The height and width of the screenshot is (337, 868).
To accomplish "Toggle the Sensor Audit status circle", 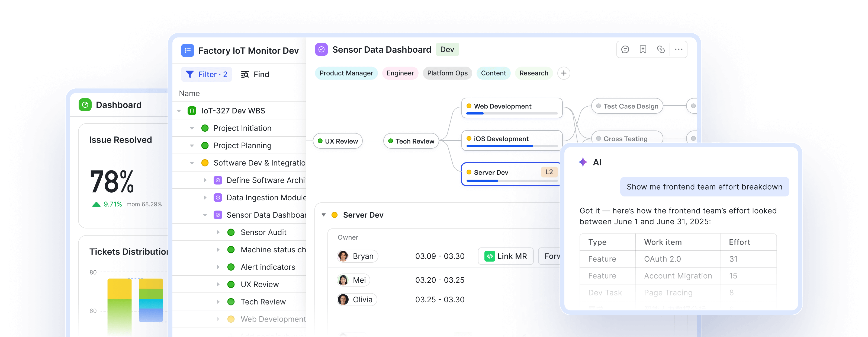I will click(x=231, y=233).
